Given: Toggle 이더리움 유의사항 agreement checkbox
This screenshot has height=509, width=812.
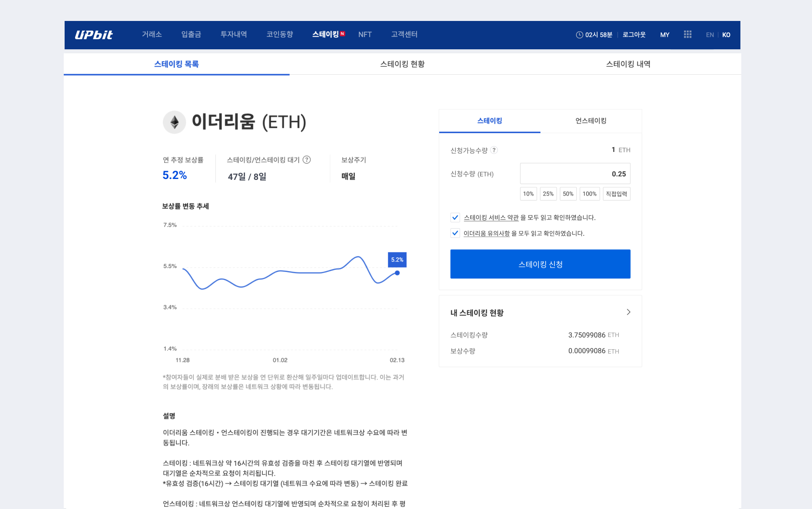Looking at the screenshot, I should 455,233.
